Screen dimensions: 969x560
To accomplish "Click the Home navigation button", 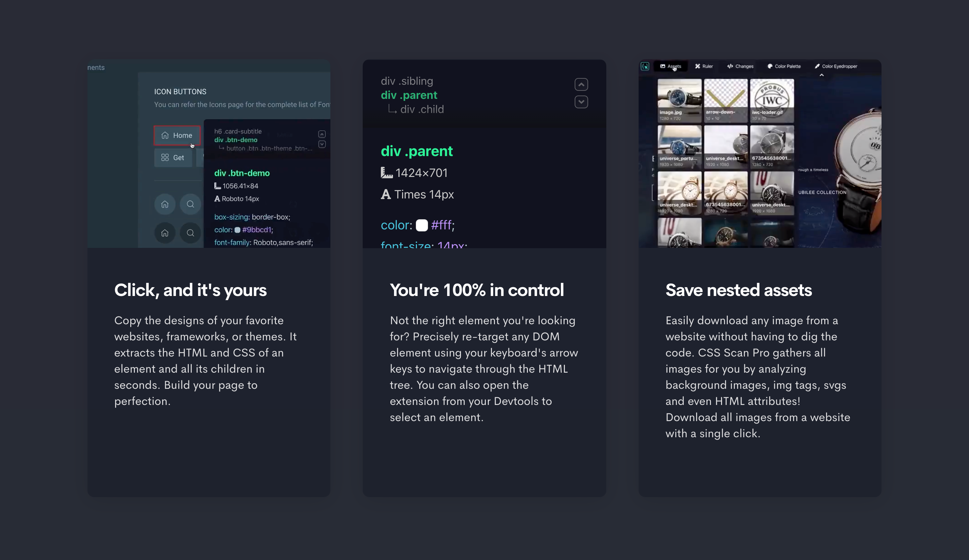I will click(177, 135).
